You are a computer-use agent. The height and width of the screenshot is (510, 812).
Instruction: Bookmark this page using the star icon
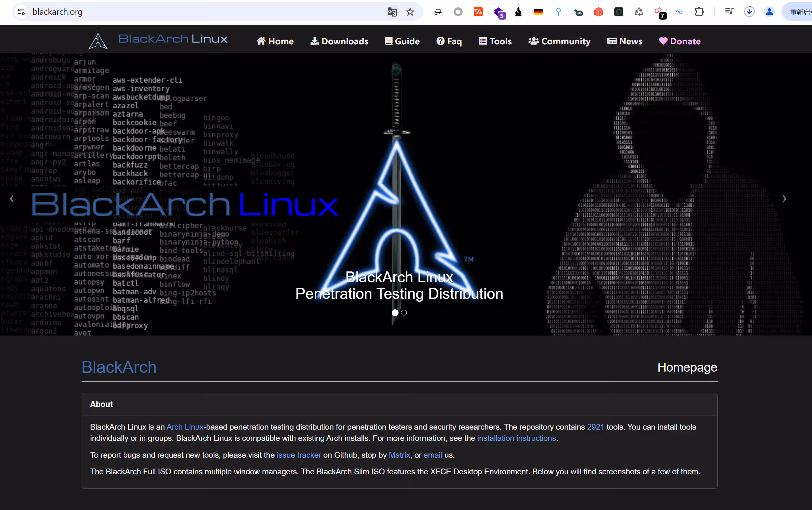point(410,12)
